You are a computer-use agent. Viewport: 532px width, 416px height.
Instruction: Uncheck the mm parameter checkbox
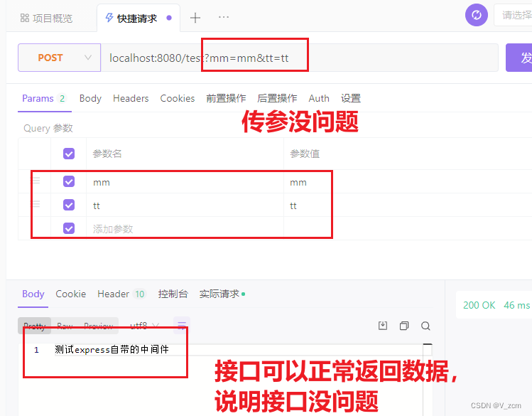[x=69, y=181]
